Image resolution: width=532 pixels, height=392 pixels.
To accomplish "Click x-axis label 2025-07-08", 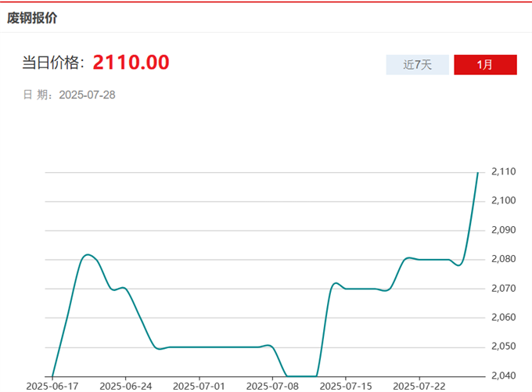I will coord(272,386).
